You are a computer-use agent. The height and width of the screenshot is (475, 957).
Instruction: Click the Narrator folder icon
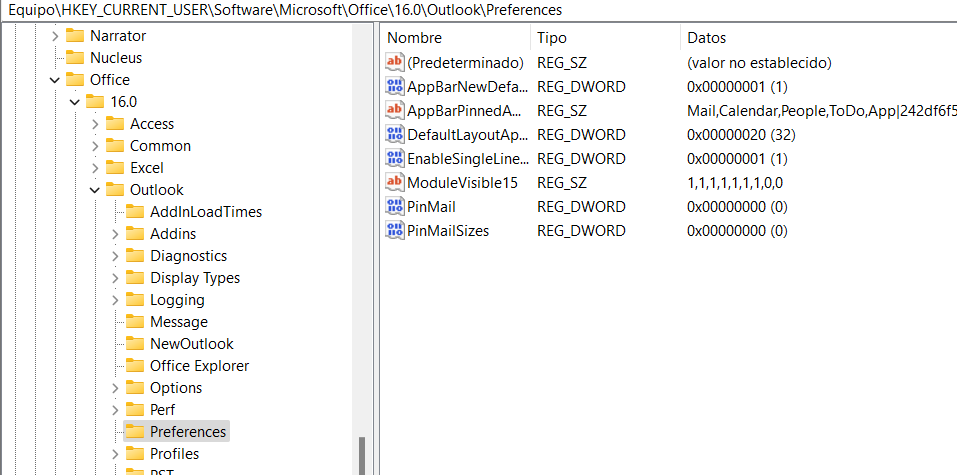74,35
